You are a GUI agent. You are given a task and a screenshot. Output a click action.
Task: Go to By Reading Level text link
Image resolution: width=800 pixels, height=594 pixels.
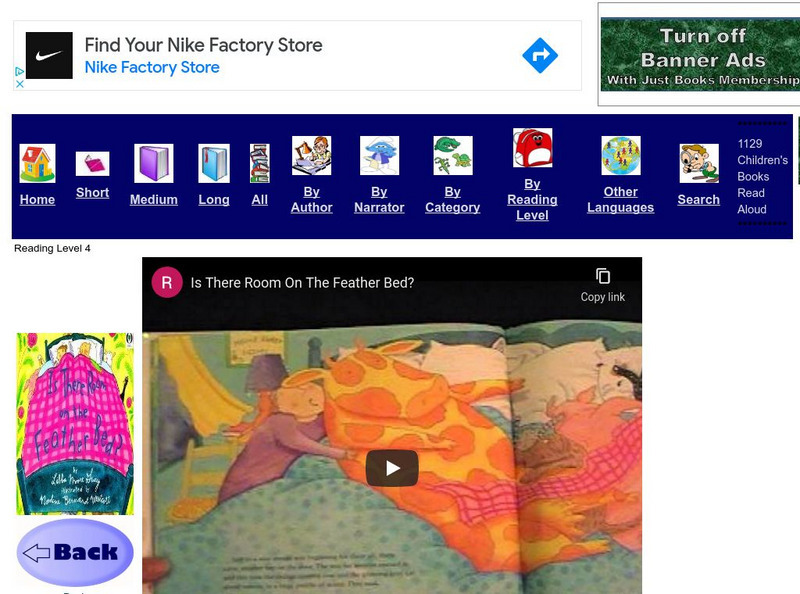coord(532,199)
